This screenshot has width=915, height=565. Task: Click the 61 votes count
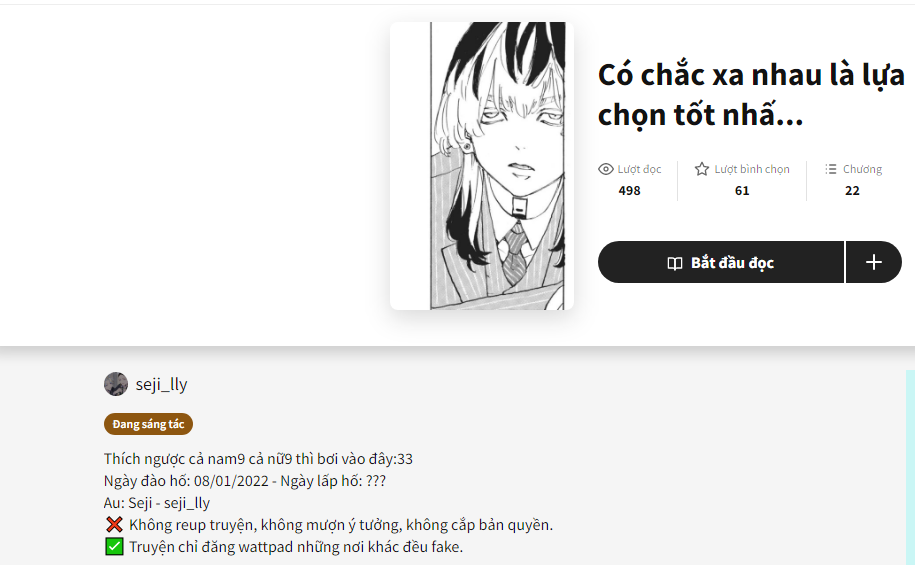742,191
